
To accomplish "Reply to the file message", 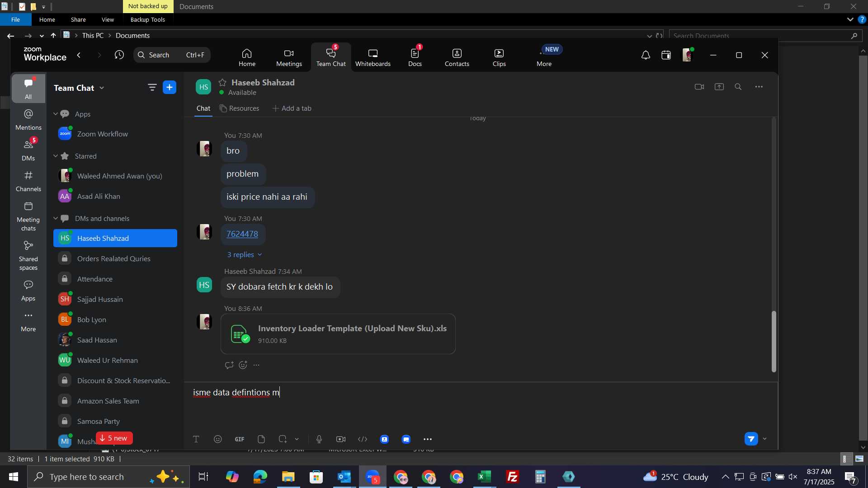I will tap(229, 365).
